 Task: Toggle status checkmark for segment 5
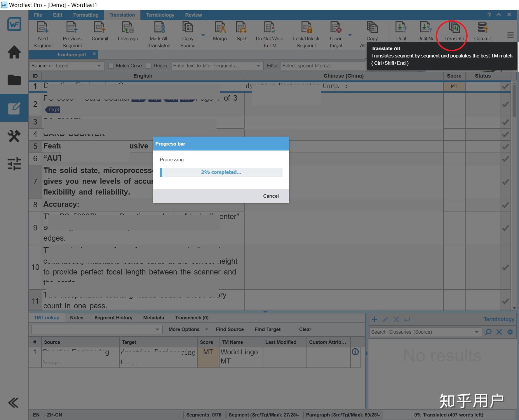click(506, 147)
